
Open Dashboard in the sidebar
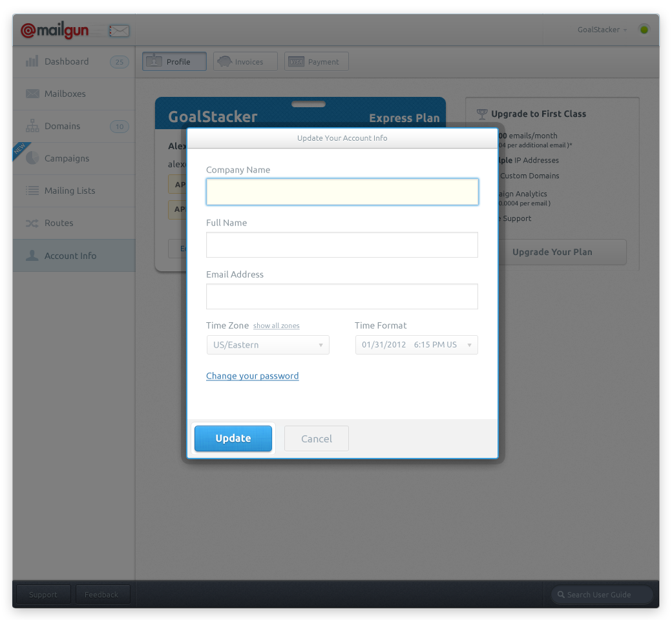click(74, 62)
